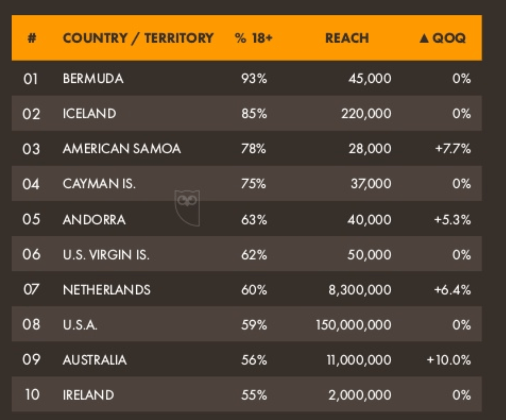This screenshot has width=506, height=420.
Task: Click rank number 07
Action: (x=31, y=290)
